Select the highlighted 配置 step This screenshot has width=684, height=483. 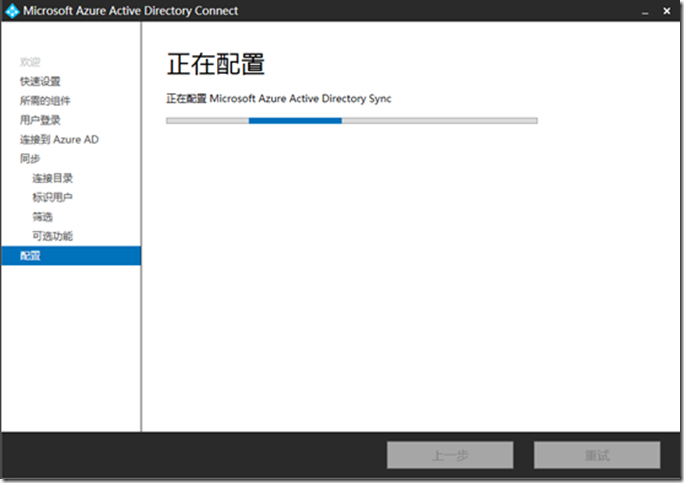coord(71,256)
